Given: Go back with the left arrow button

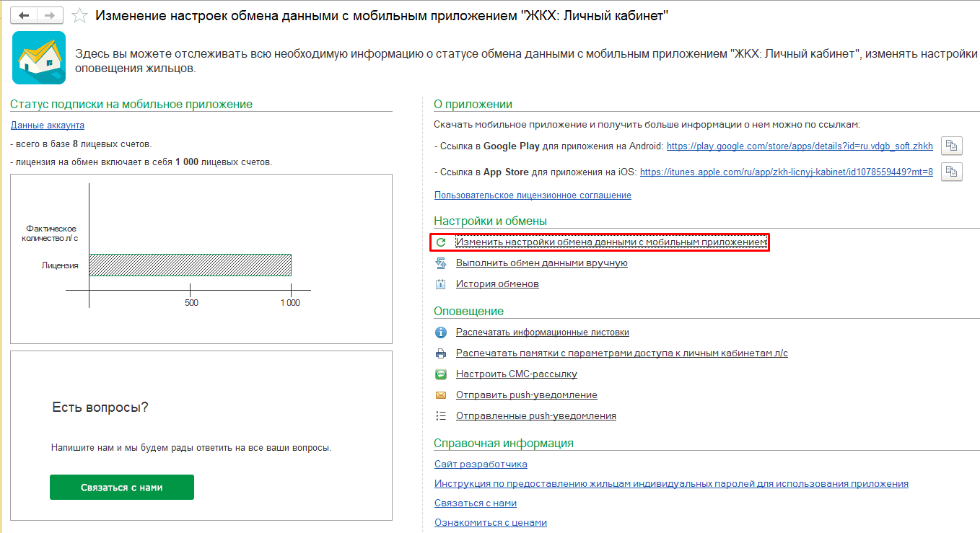Looking at the screenshot, I should [x=23, y=15].
